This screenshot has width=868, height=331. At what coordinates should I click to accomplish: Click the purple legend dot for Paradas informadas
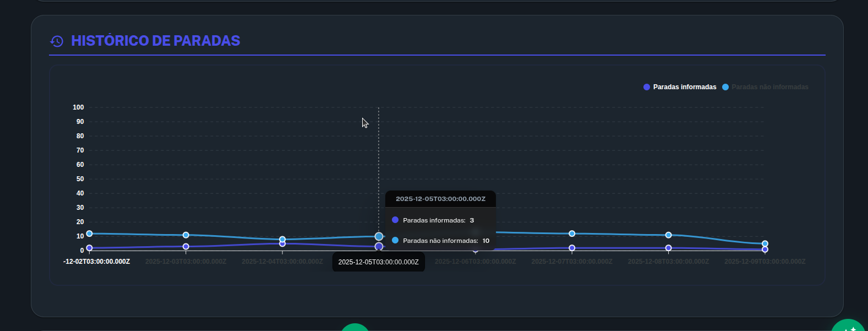pos(647,87)
